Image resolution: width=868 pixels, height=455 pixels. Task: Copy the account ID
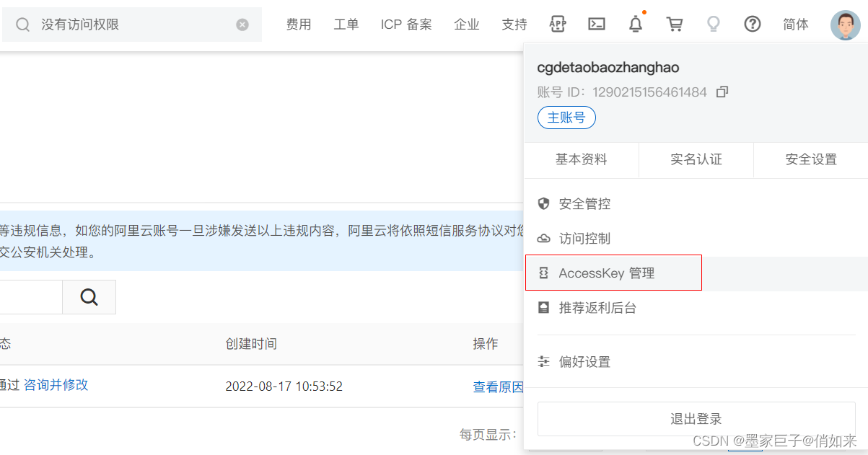(722, 92)
